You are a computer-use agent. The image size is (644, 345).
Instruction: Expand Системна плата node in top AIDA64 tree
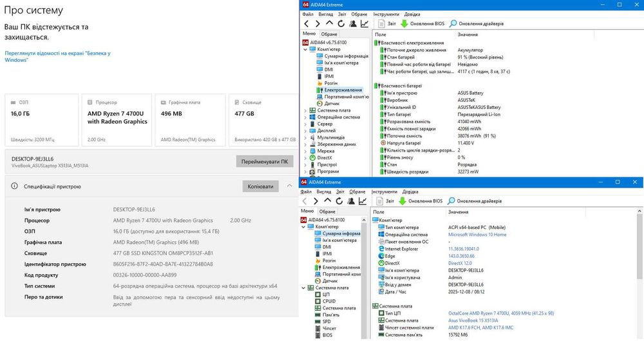click(x=305, y=111)
